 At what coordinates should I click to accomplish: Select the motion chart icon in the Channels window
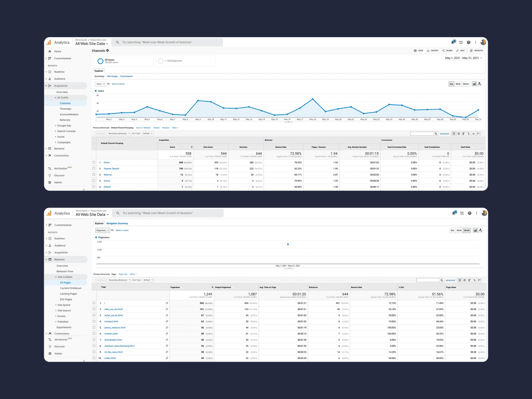coord(480,84)
